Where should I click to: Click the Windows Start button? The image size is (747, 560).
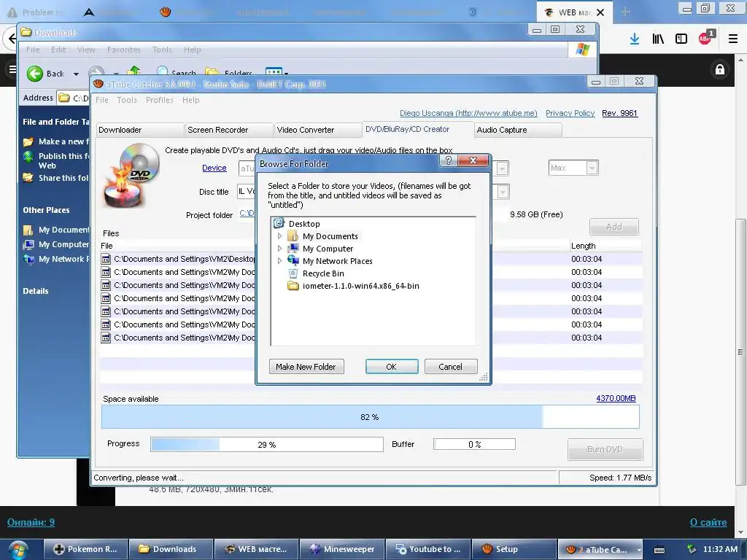(x=18, y=550)
